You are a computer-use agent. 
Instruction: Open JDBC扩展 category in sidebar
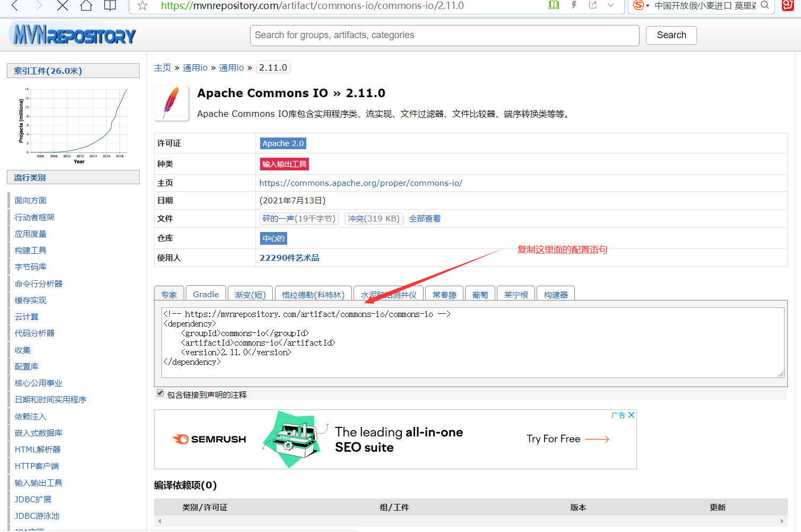pyautogui.click(x=33, y=500)
